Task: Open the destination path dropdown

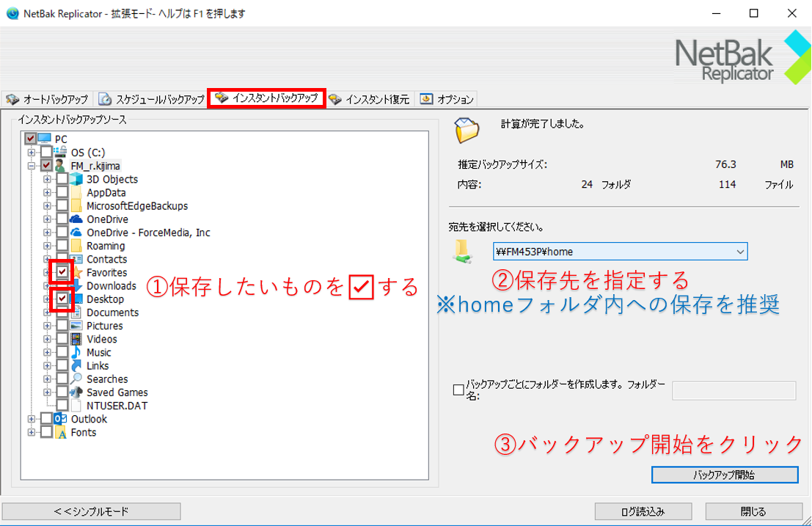Action: (x=739, y=252)
